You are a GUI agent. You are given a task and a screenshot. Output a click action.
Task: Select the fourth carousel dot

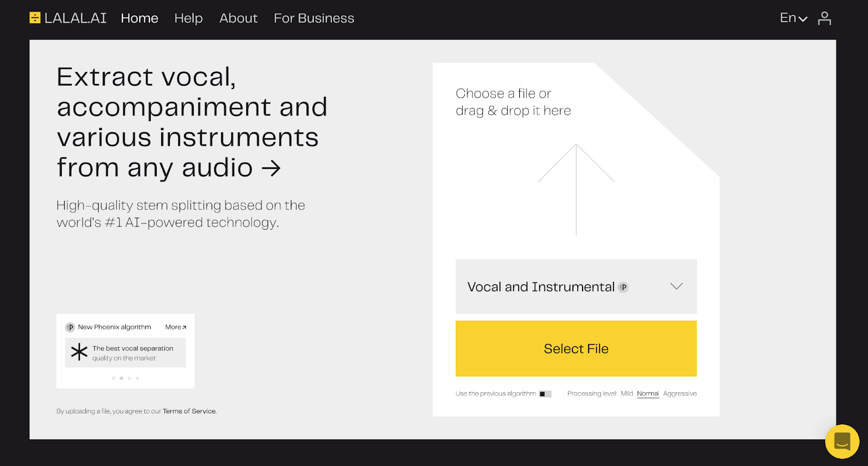pos(137,378)
